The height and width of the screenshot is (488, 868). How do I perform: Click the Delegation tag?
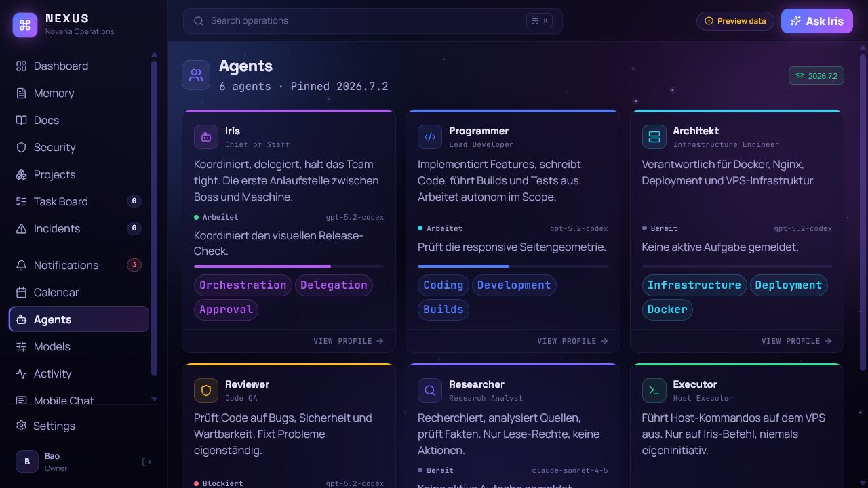pyautogui.click(x=334, y=285)
